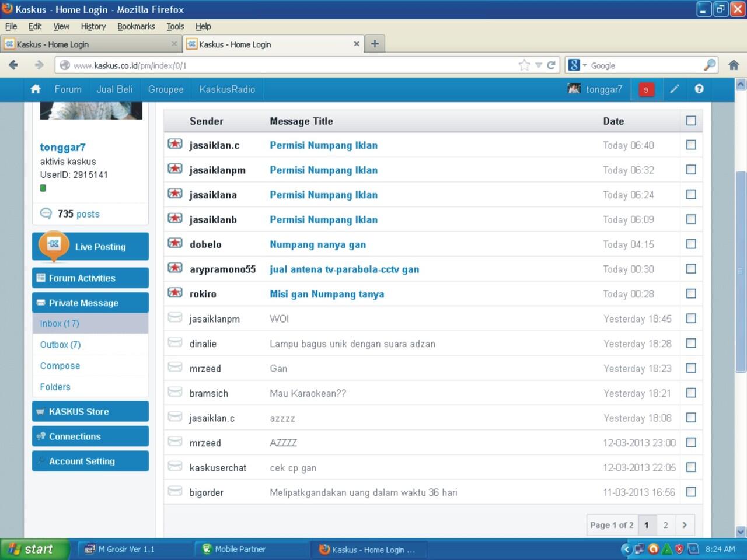Collapse the Private Message section
The height and width of the screenshot is (560, 747).
click(x=90, y=303)
